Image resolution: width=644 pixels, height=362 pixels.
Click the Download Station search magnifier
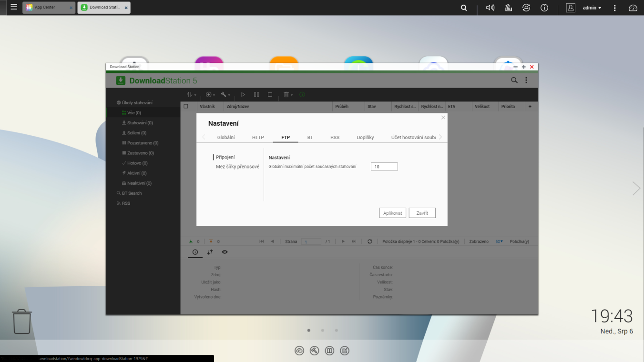[514, 80]
